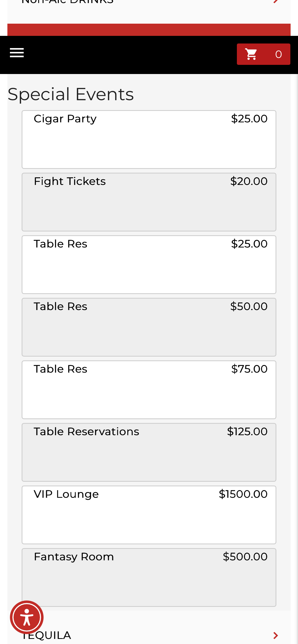This screenshot has width=298, height=644.
Task: Select the Cigar Party item
Action: [x=149, y=139]
